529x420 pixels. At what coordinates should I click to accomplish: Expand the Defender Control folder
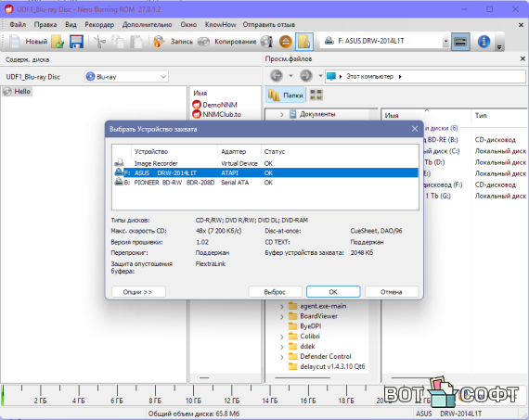coord(282,357)
